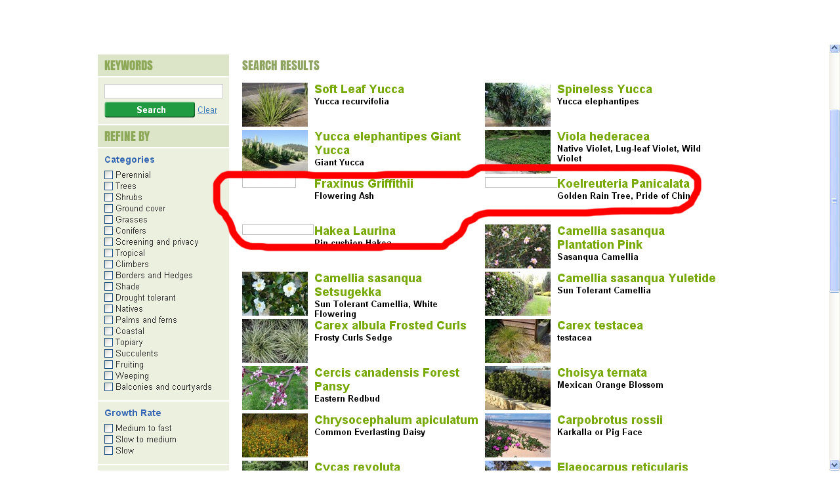Click Cercis Forest Pansy thumbnail

tap(275, 388)
